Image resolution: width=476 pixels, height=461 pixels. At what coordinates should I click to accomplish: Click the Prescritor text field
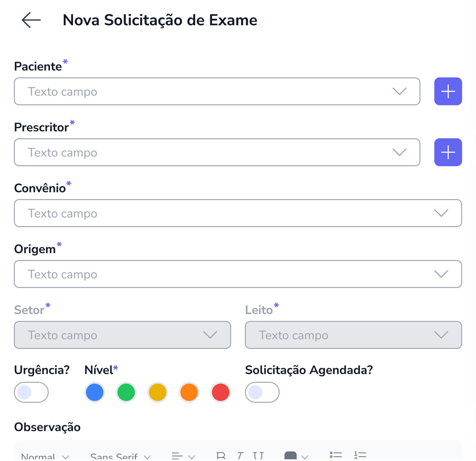tap(206, 152)
